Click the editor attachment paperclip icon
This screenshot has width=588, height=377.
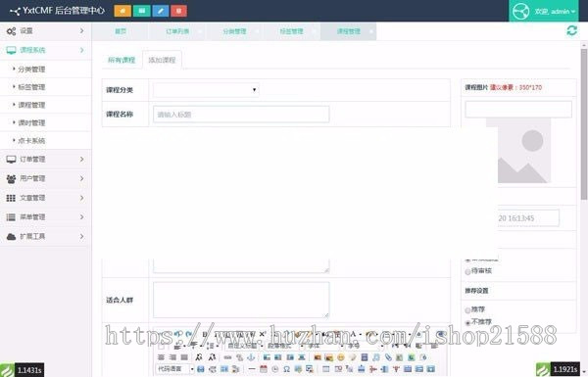coord(388,357)
